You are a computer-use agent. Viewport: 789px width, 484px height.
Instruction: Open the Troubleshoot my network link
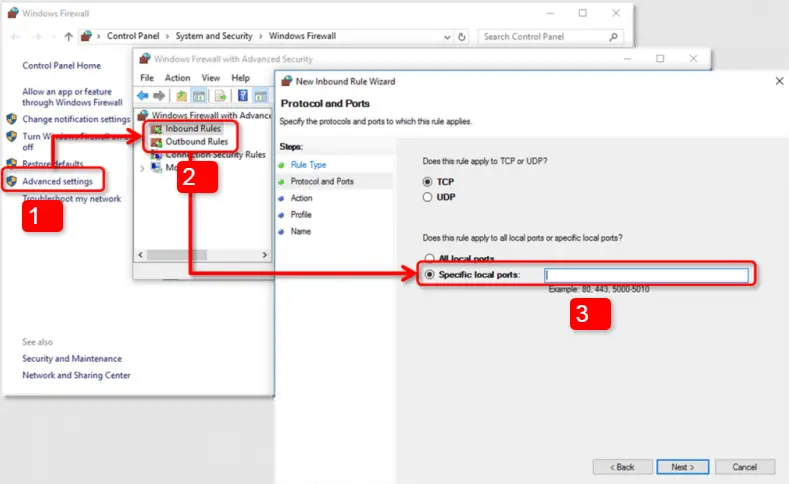pos(72,199)
